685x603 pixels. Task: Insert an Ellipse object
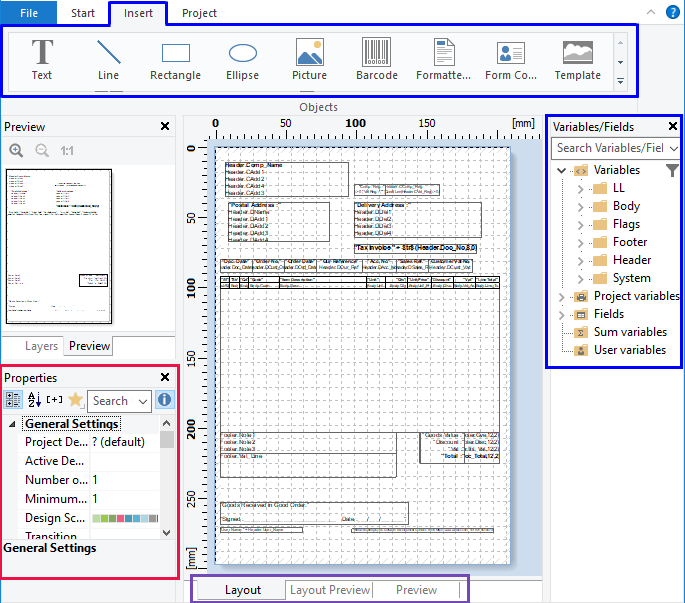[242, 59]
